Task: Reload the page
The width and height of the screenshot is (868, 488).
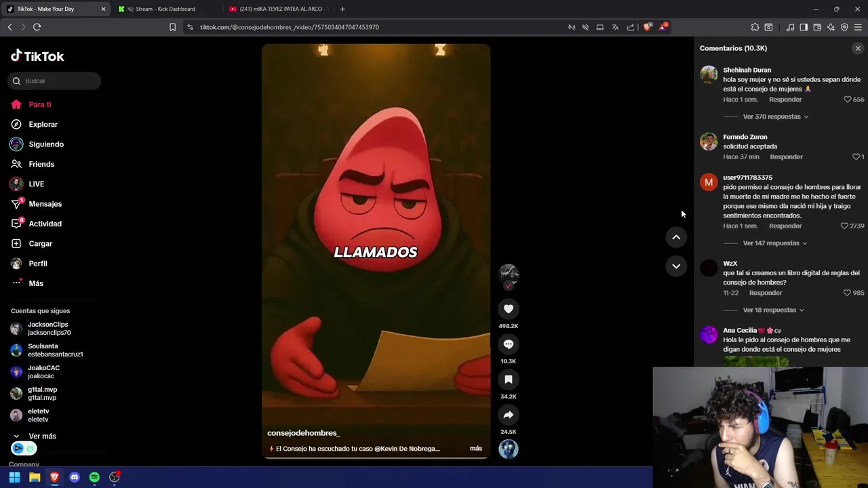Action: 37,27
